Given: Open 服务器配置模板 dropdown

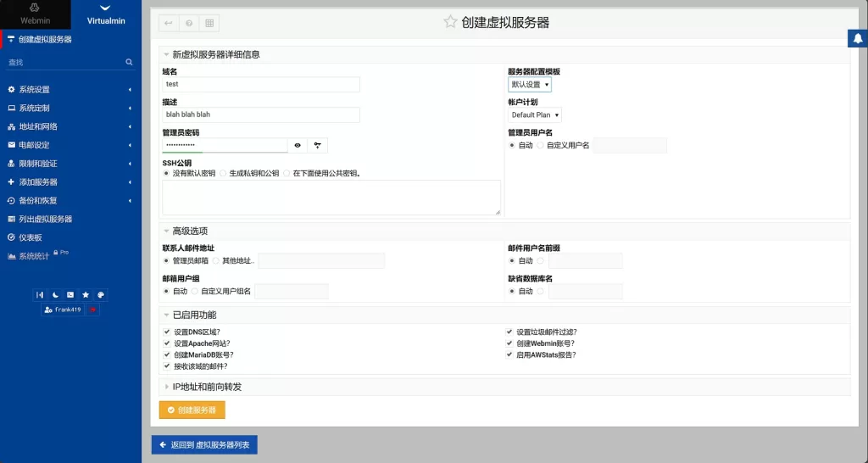Looking at the screenshot, I should (530, 85).
